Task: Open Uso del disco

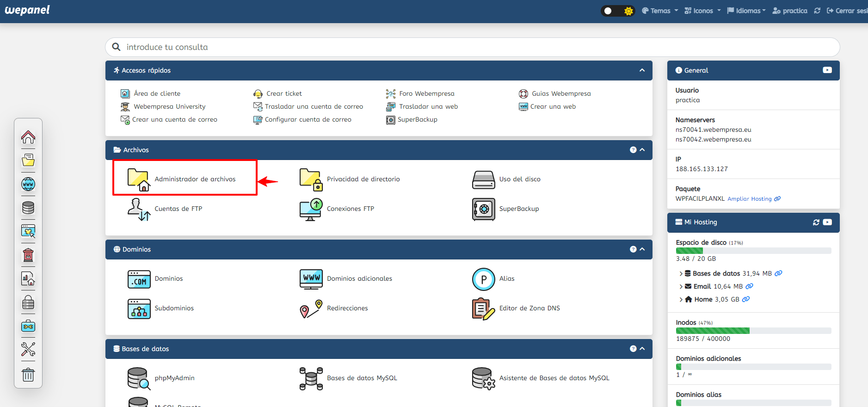Action: 506,179
